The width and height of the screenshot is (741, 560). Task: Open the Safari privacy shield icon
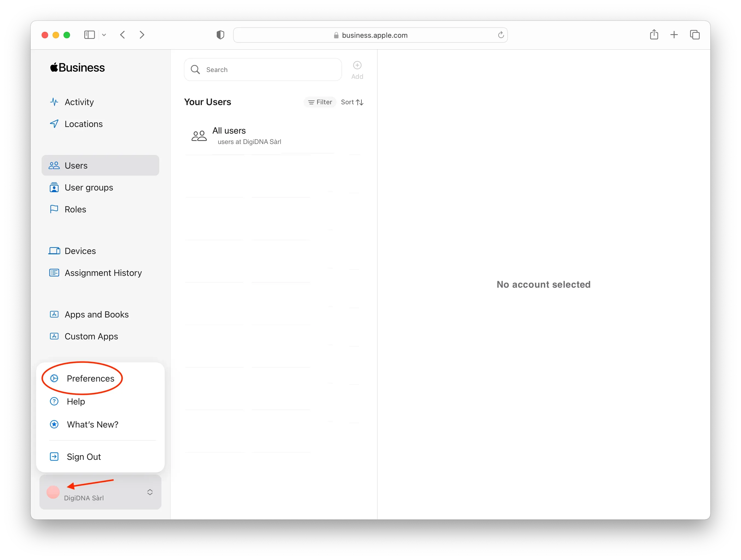click(x=221, y=34)
